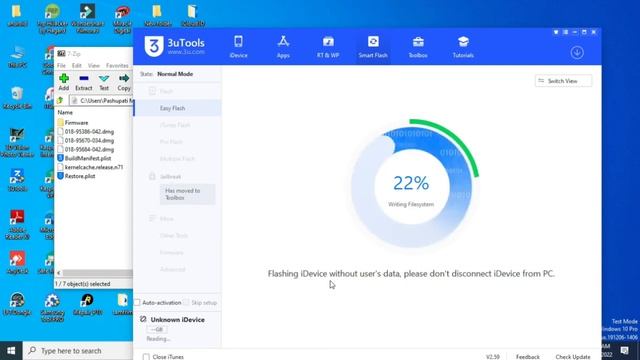Click the Switch View button
Screen dimensions: 640x360
pyautogui.click(x=563, y=81)
